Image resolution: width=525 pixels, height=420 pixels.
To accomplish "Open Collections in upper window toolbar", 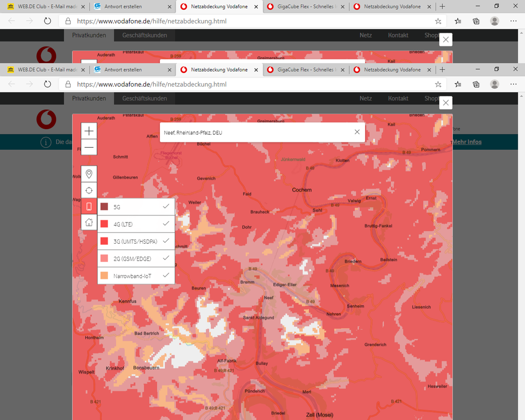I will [476, 21].
